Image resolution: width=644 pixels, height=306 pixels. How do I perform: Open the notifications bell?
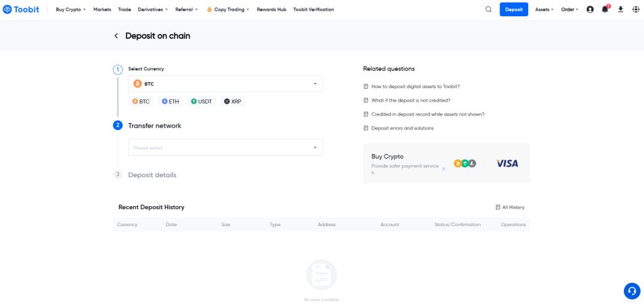coord(605,9)
